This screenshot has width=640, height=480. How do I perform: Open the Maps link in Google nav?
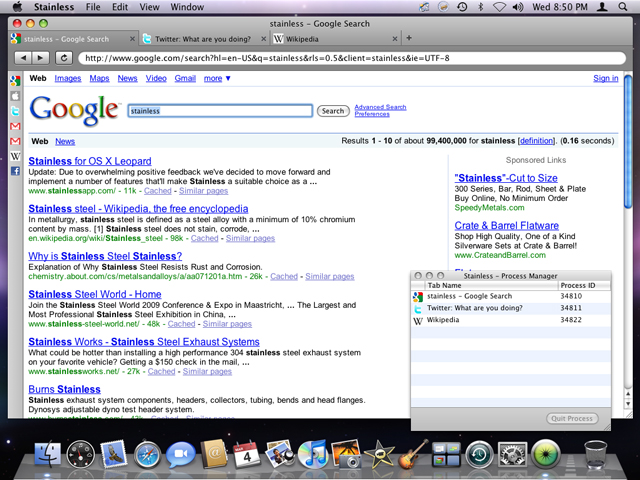tap(100, 78)
